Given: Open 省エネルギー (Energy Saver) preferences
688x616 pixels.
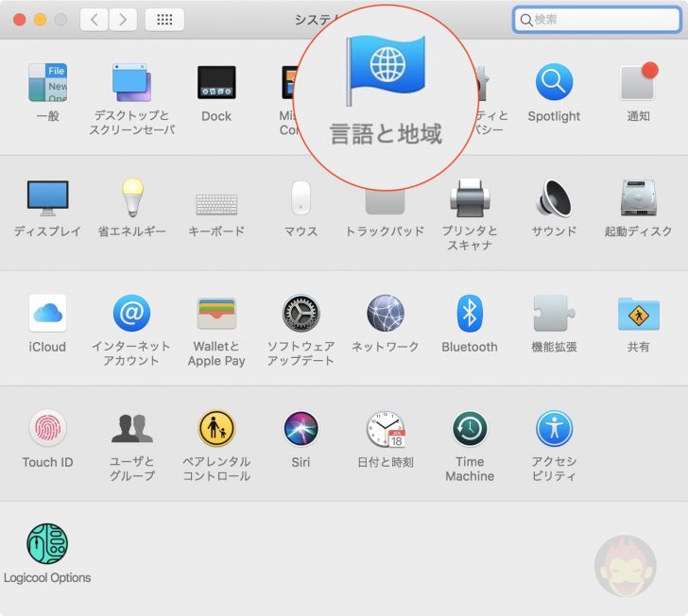Looking at the screenshot, I should [132, 197].
